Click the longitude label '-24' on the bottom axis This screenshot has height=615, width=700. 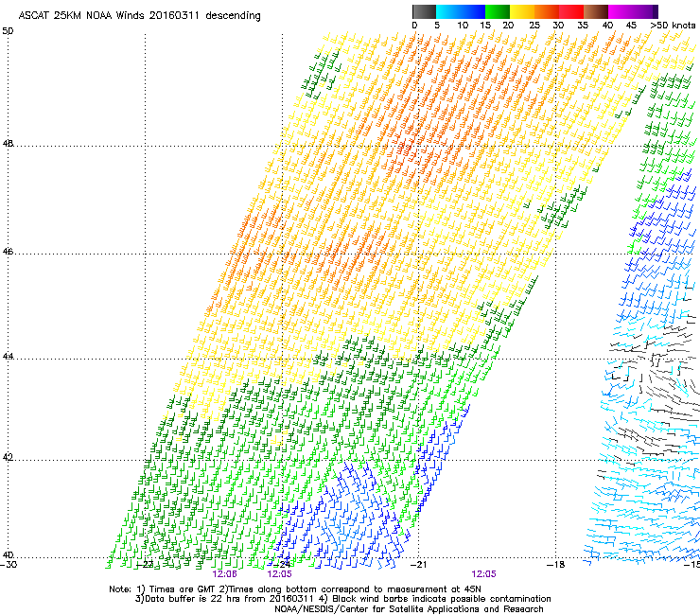[282, 565]
